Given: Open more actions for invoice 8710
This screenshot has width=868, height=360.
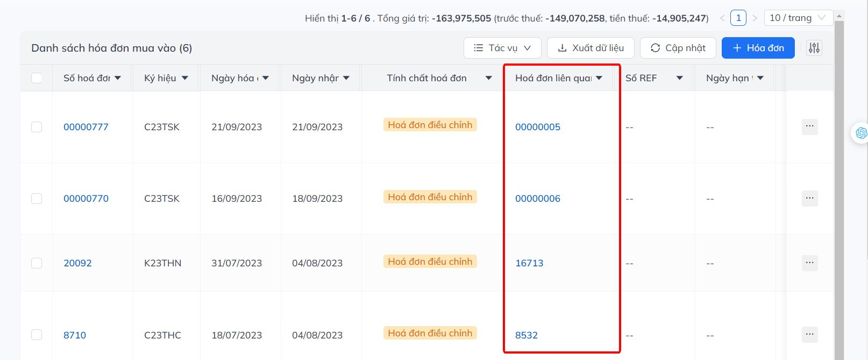Looking at the screenshot, I should pos(809,335).
